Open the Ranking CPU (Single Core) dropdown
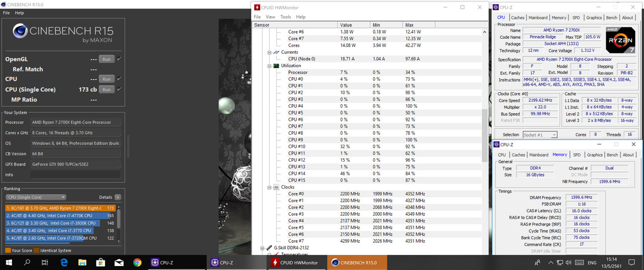644x270 pixels. point(36,197)
